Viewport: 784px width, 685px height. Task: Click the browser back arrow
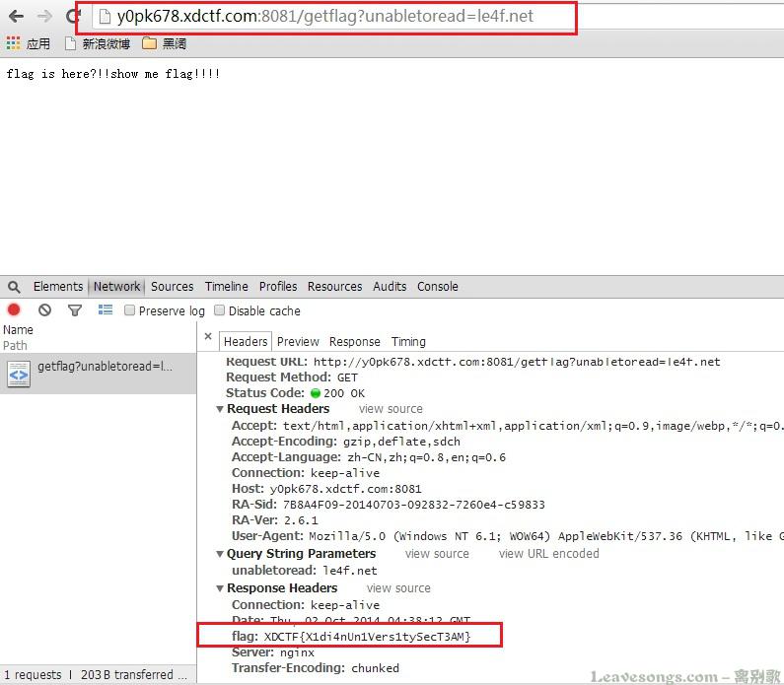point(16,17)
